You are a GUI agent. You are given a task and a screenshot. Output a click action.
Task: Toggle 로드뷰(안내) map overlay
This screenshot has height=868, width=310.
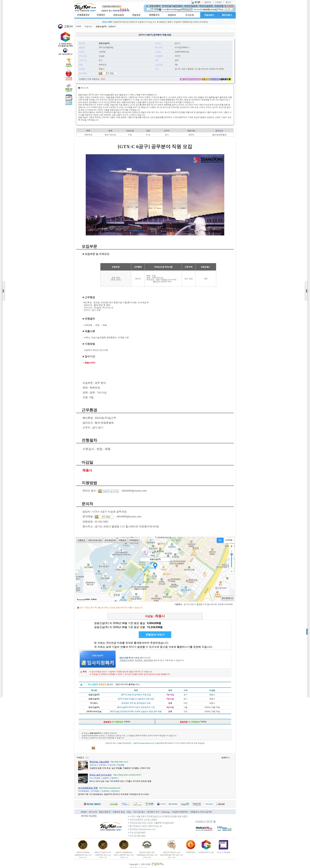[x=110, y=540]
